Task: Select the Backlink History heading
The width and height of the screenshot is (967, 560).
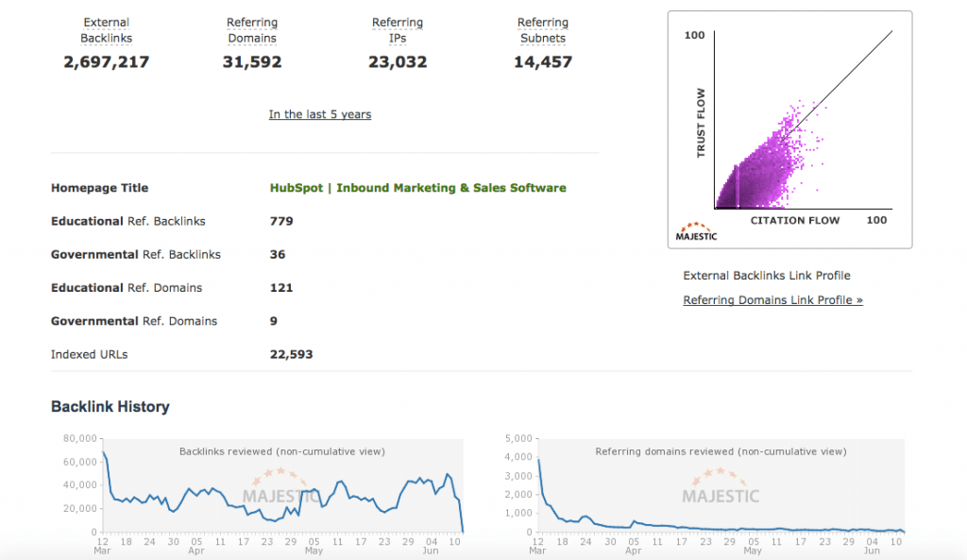Action: (x=110, y=407)
